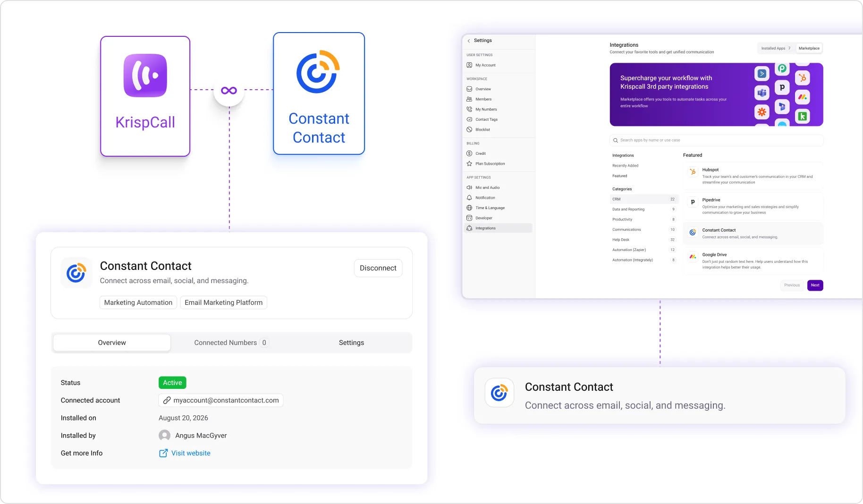Click the Email Marketing Platform tag
Viewport: 863px width, 504px height.
224,302
